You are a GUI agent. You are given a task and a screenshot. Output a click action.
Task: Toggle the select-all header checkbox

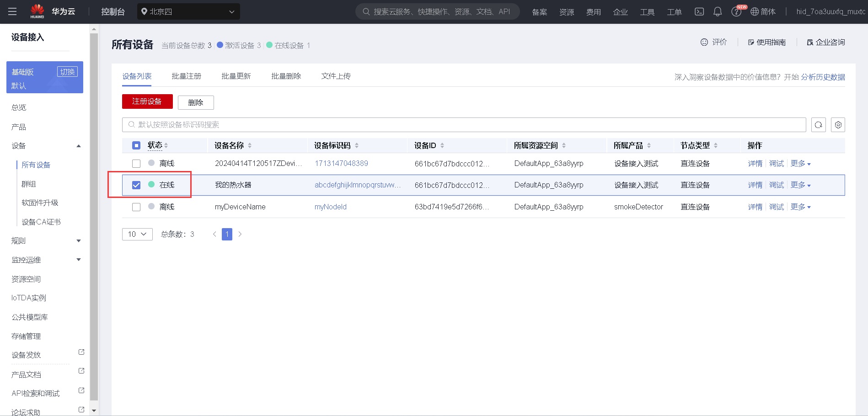click(x=136, y=145)
